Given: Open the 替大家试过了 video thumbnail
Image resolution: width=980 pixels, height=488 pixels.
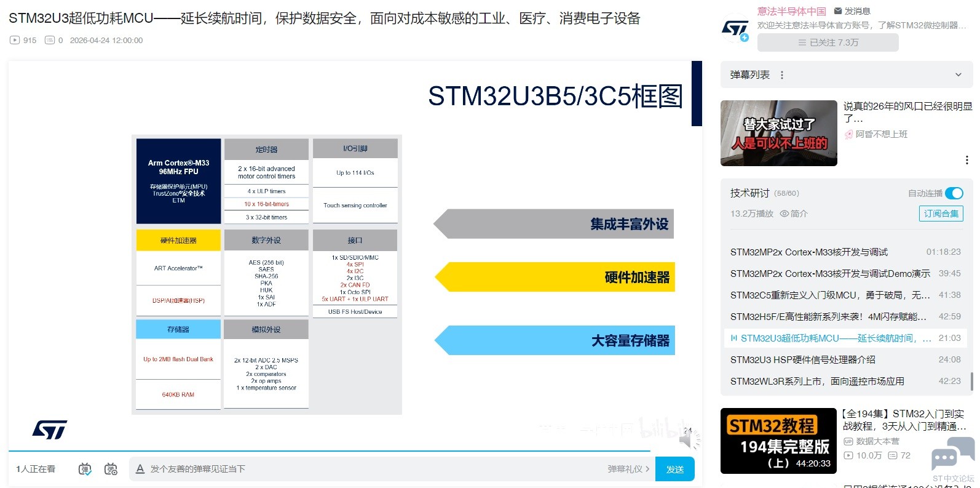Looking at the screenshot, I should click(779, 133).
